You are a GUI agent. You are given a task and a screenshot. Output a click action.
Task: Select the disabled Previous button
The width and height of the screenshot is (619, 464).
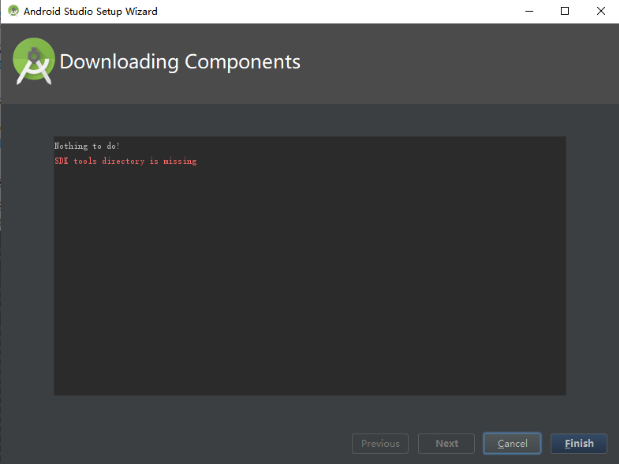(x=380, y=443)
